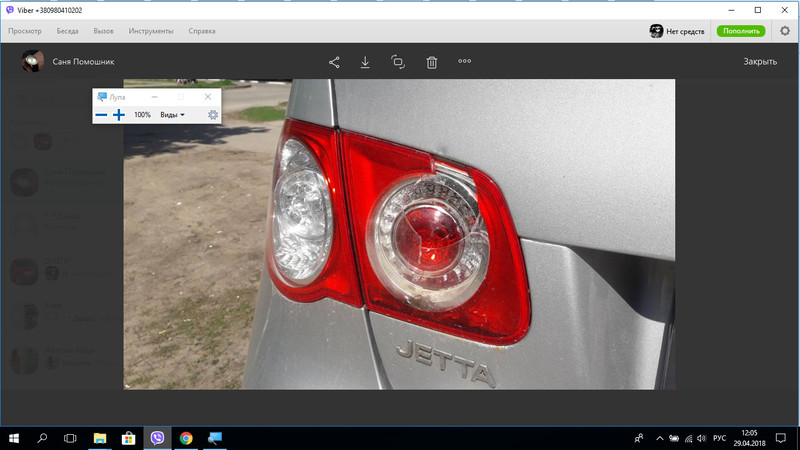Open Viber settings gear icon
800x450 pixels.
pos(785,31)
